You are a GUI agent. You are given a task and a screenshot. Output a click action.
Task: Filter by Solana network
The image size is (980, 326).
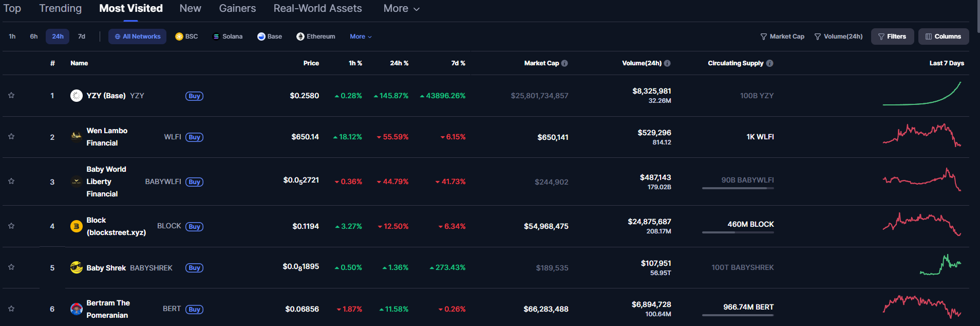click(x=228, y=37)
